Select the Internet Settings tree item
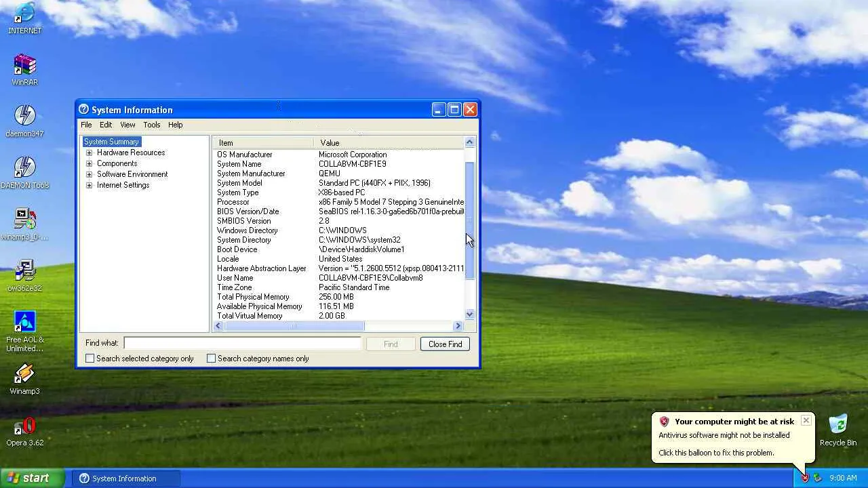 123,185
